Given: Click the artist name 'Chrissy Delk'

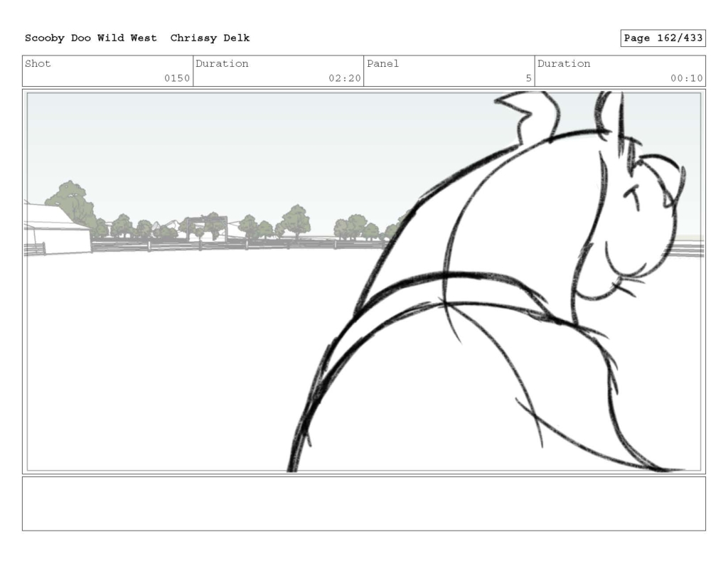Looking at the screenshot, I should (210, 38).
